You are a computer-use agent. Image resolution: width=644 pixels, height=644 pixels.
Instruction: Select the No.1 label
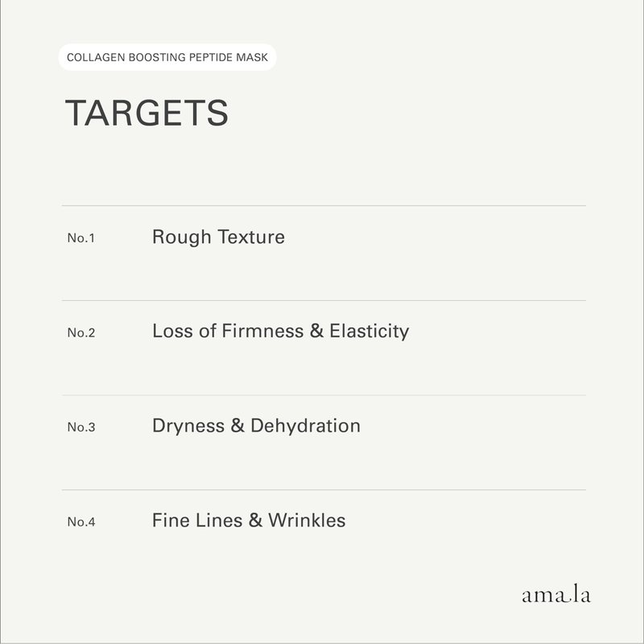click(81, 238)
